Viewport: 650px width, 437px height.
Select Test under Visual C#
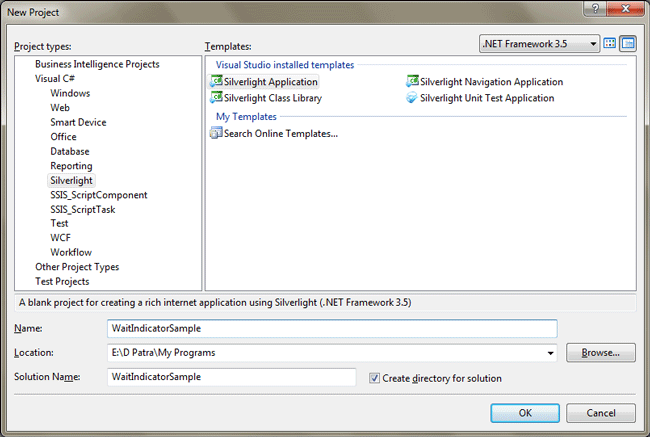(x=59, y=223)
